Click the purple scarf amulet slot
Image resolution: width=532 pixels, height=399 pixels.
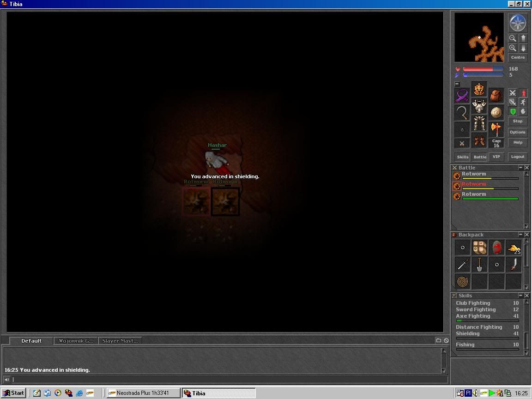(462, 96)
